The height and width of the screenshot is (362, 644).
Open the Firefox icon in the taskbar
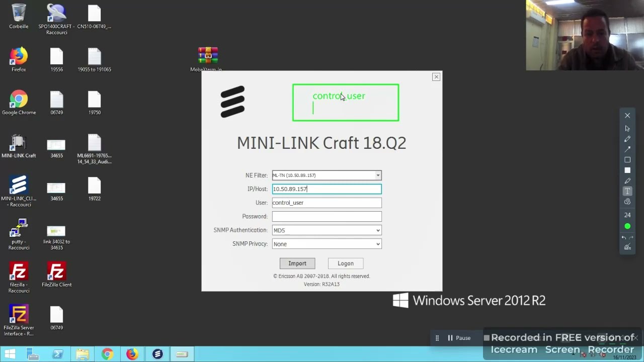[132, 354]
